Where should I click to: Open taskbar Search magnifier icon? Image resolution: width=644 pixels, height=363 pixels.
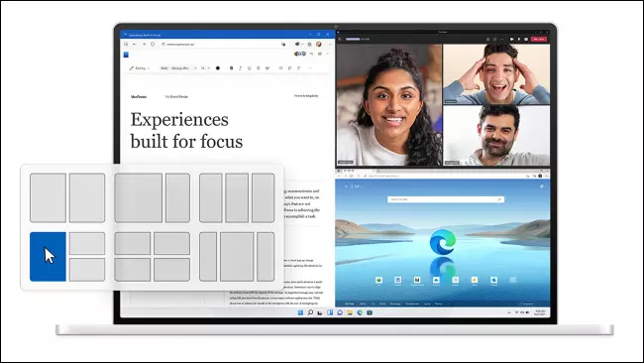coord(310,312)
